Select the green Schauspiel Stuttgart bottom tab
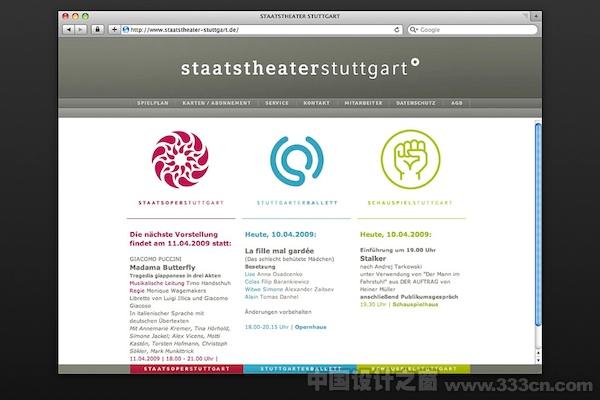 (x=414, y=369)
